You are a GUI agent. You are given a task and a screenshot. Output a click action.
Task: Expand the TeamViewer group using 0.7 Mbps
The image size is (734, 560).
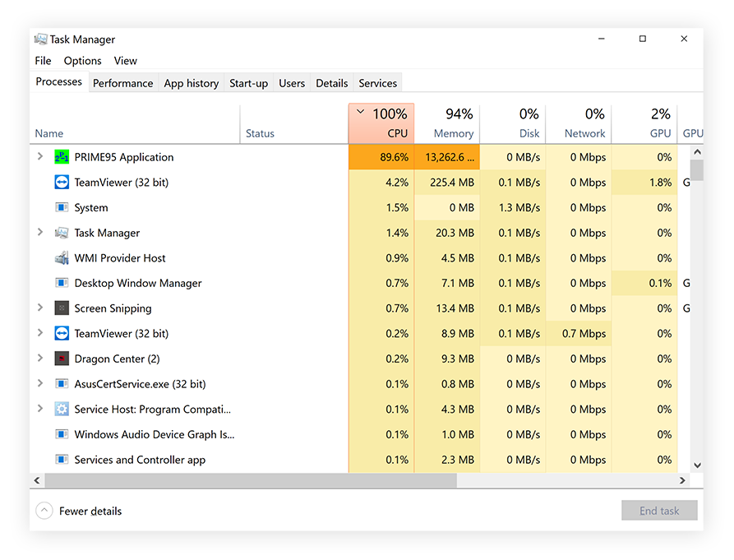point(40,333)
